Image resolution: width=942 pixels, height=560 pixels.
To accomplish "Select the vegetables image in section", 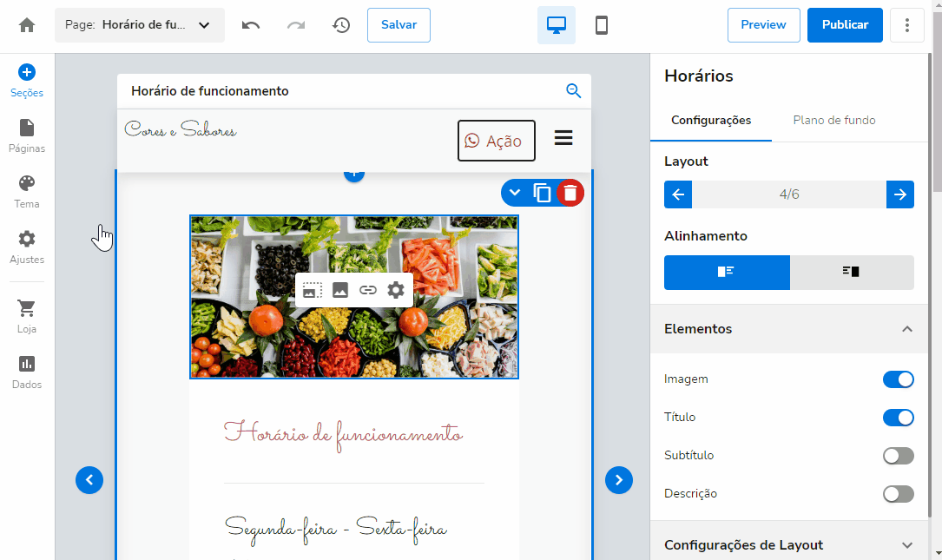I will point(354,297).
